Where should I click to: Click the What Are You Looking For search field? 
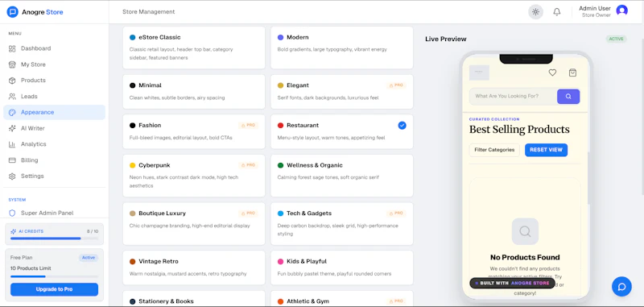point(513,97)
